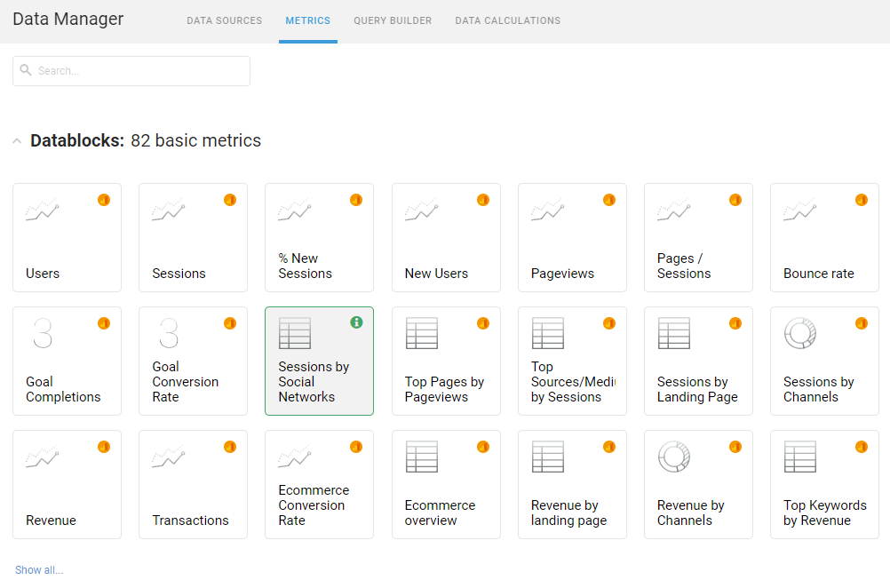Click the number icon on Goal Completions block
This screenshot has width=890, height=588.
(42, 334)
